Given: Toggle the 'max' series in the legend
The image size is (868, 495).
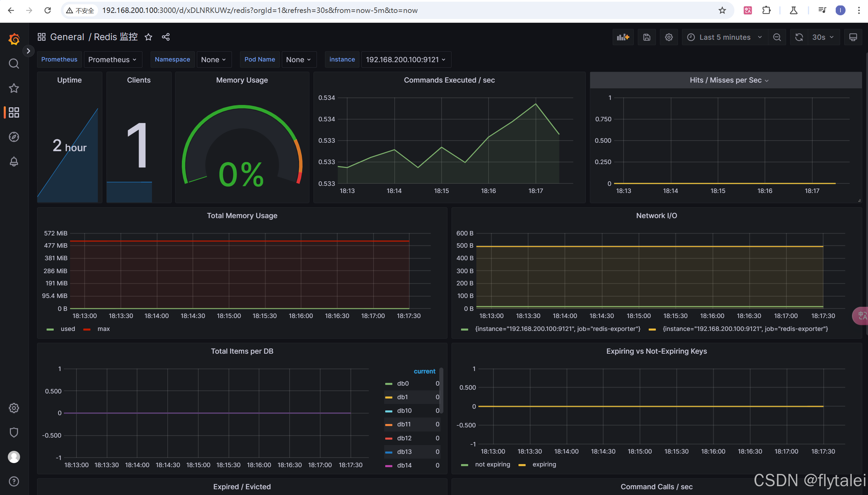Looking at the screenshot, I should coord(103,329).
